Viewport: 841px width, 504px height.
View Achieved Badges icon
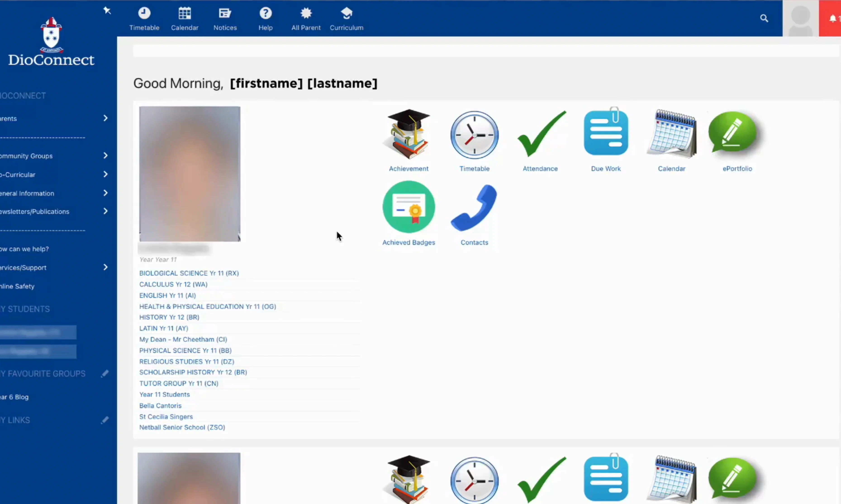[x=408, y=207]
